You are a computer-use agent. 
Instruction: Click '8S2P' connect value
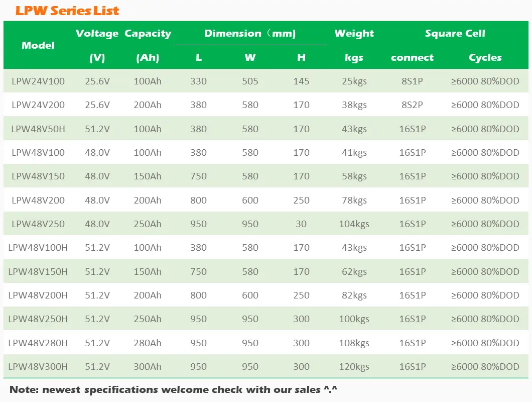click(412, 105)
